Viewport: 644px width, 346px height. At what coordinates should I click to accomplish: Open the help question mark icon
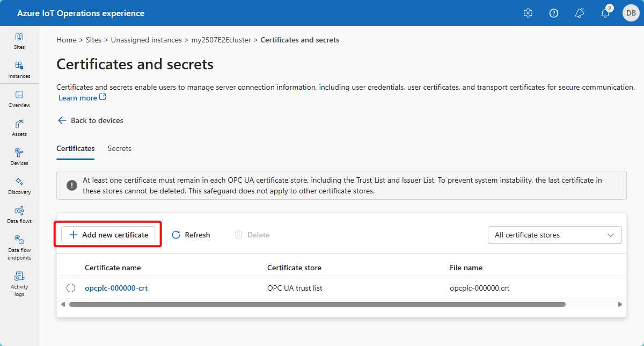point(554,13)
